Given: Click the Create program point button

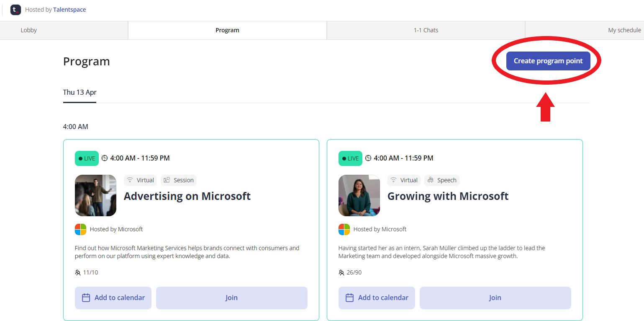Looking at the screenshot, I should (548, 61).
